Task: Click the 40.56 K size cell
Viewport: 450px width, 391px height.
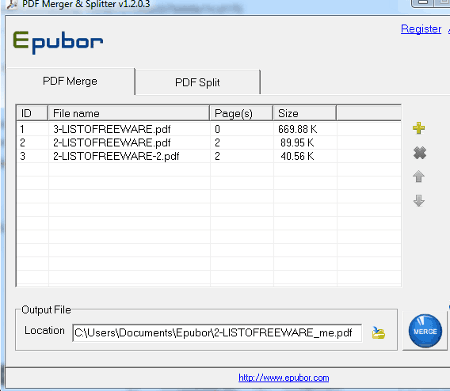Action: pos(297,156)
